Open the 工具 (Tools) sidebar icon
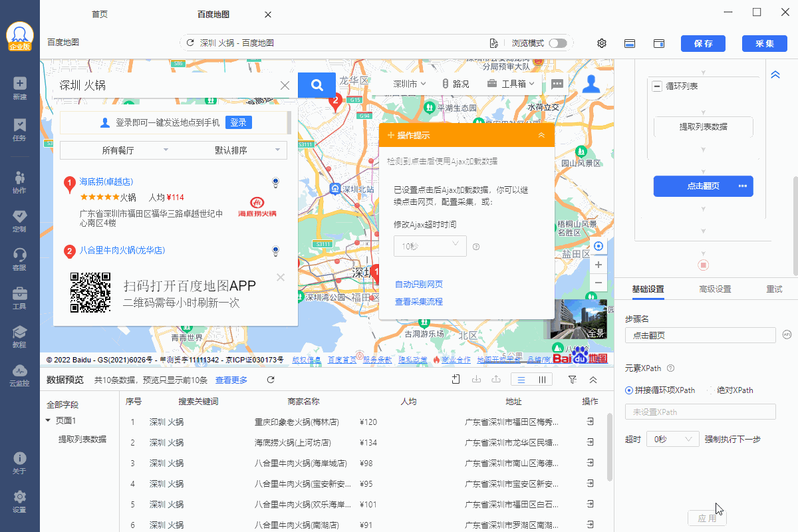The height and width of the screenshot is (532, 798). pyautogui.click(x=19, y=298)
